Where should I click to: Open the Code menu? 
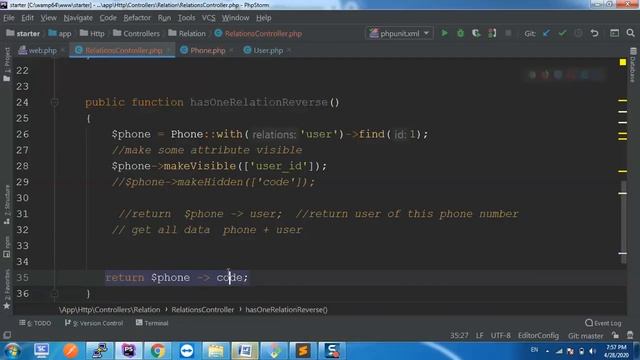tap(108, 18)
